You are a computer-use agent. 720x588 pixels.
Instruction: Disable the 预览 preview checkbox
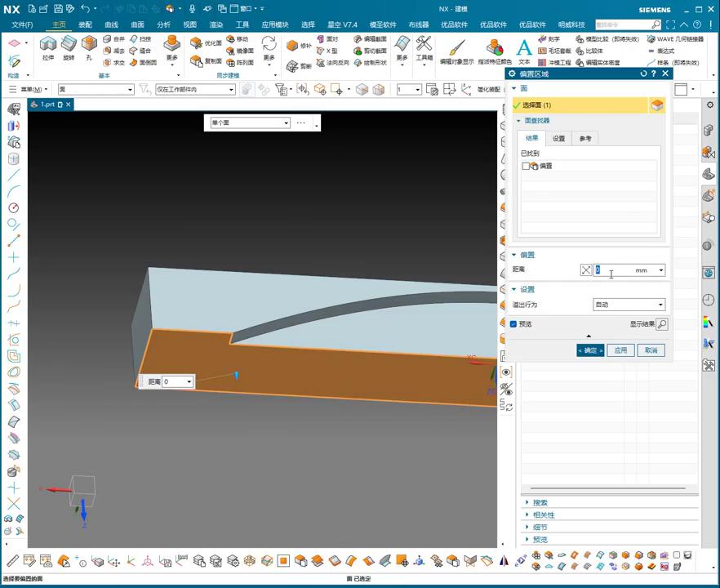513,324
